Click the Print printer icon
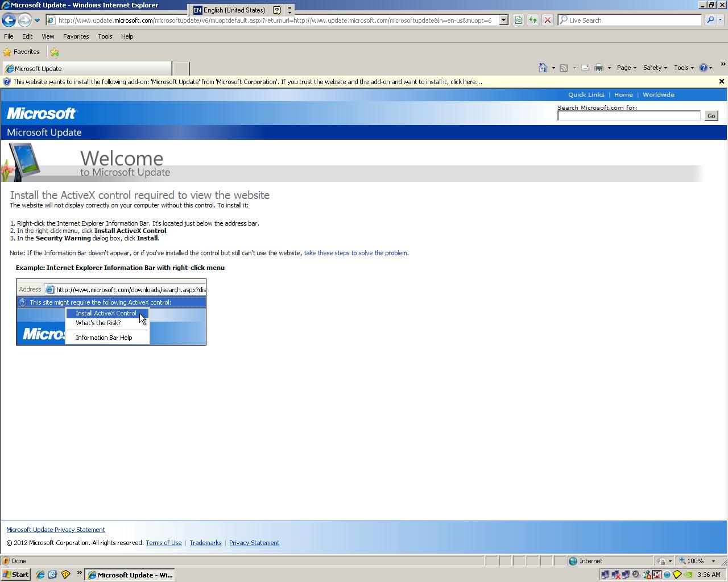The image size is (728, 582). click(599, 68)
